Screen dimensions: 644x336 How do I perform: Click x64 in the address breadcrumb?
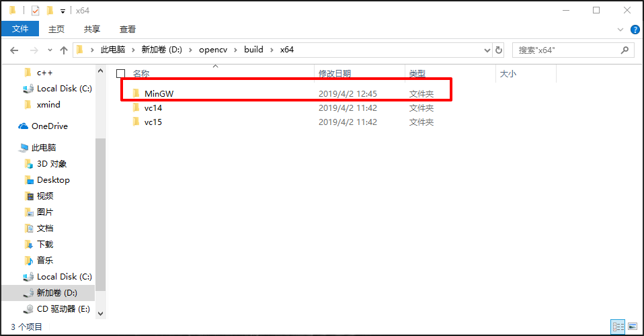coord(287,50)
